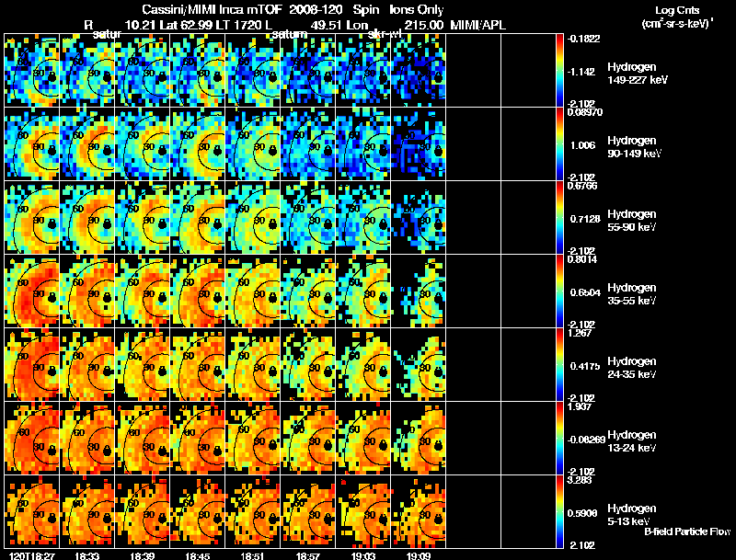Click the 'Hydrogen 13-24 keV' row label
Screen dimensions: 736x560
tap(632, 441)
